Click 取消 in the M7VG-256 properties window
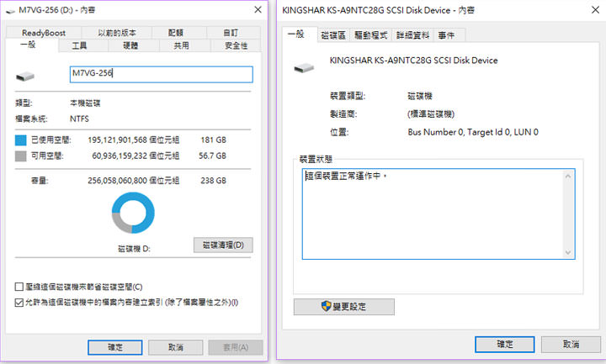The height and width of the screenshot is (364, 606). click(175, 347)
